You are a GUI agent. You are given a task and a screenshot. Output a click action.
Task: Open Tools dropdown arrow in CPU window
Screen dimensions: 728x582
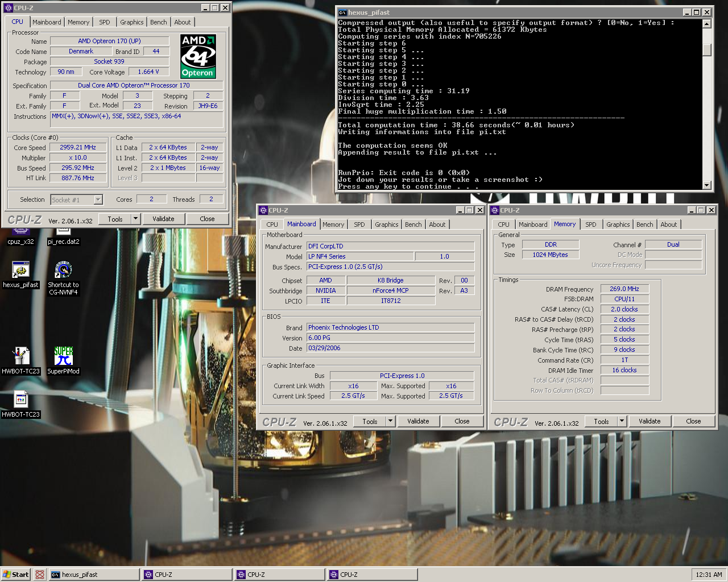click(135, 219)
